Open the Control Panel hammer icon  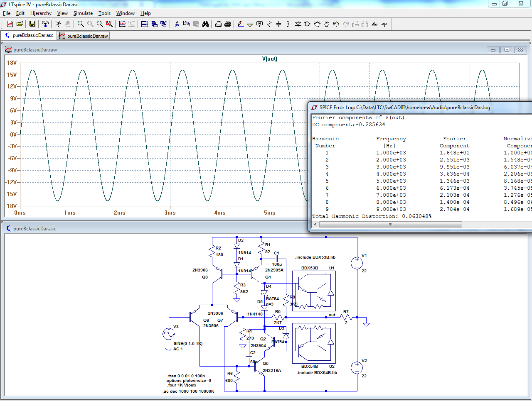(x=45, y=24)
